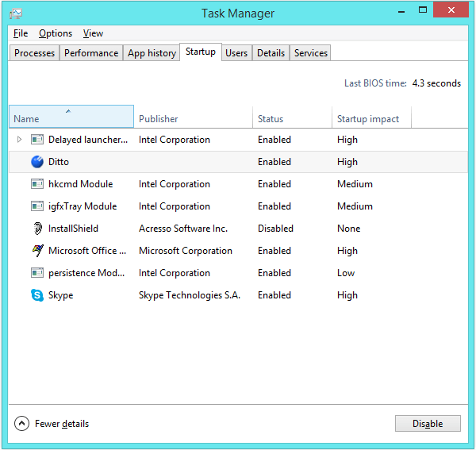Select the igfxTray Module entry
476x450 pixels.
(83, 206)
